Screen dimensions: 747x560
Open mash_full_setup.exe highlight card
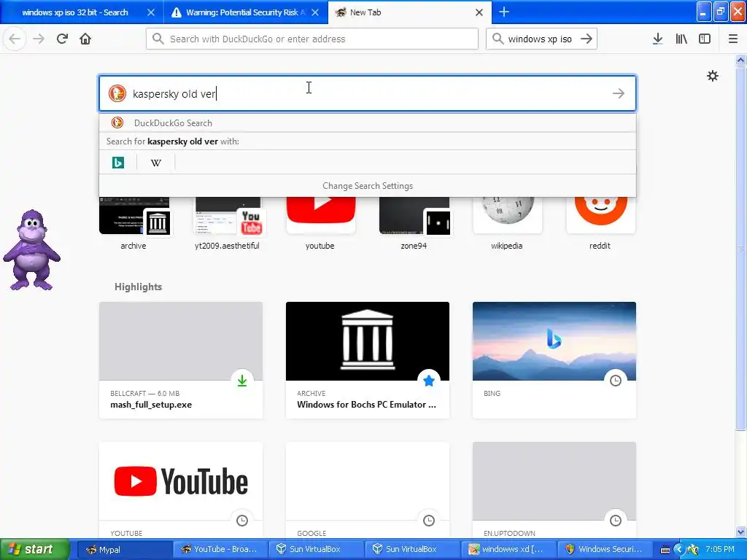181,360
